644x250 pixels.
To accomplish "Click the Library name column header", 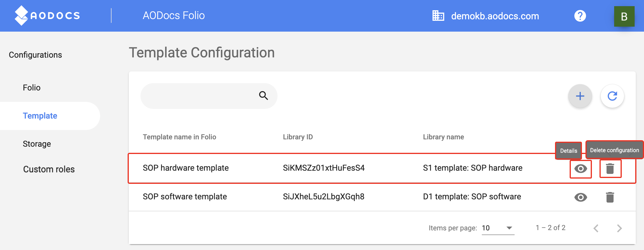I will [x=443, y=137].
